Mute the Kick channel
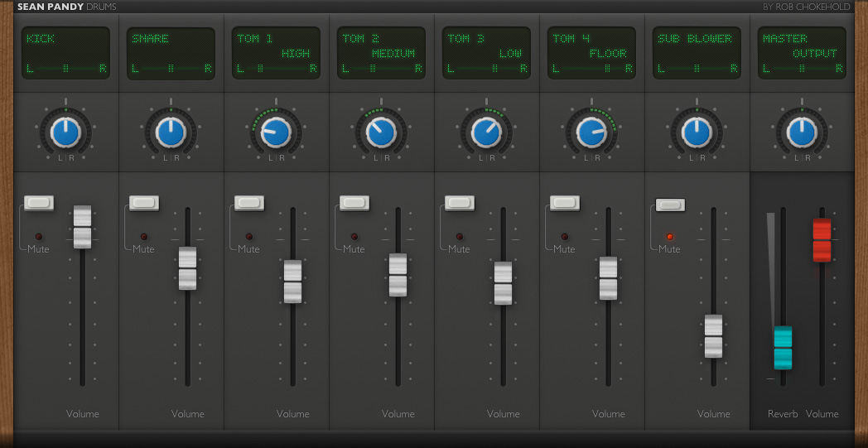The width and height of the screenshot is (868, 448). [39, 203]
